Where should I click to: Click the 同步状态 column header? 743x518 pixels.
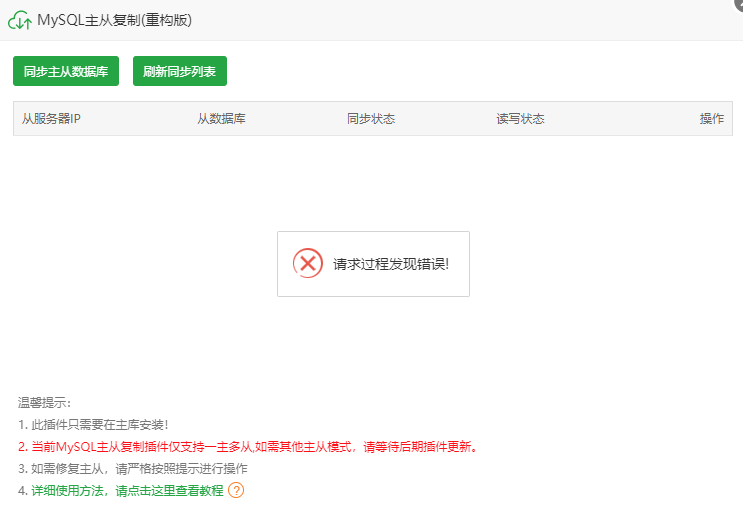371,118
